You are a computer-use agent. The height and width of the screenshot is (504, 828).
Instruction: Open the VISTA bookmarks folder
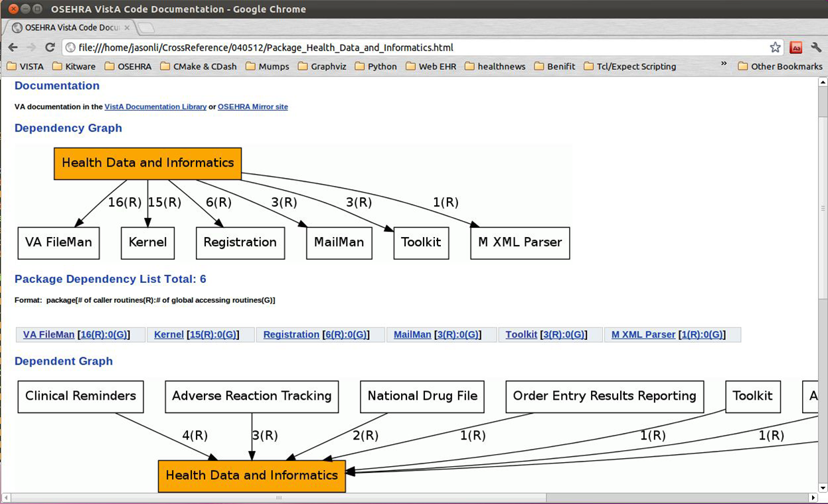[x=25, y=66]
